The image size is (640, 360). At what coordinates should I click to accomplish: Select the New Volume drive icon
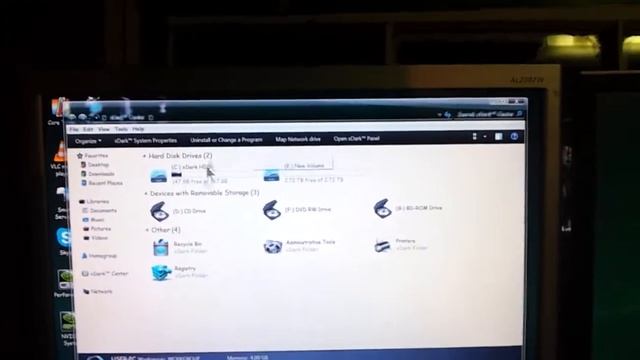[x=271, y=175]
